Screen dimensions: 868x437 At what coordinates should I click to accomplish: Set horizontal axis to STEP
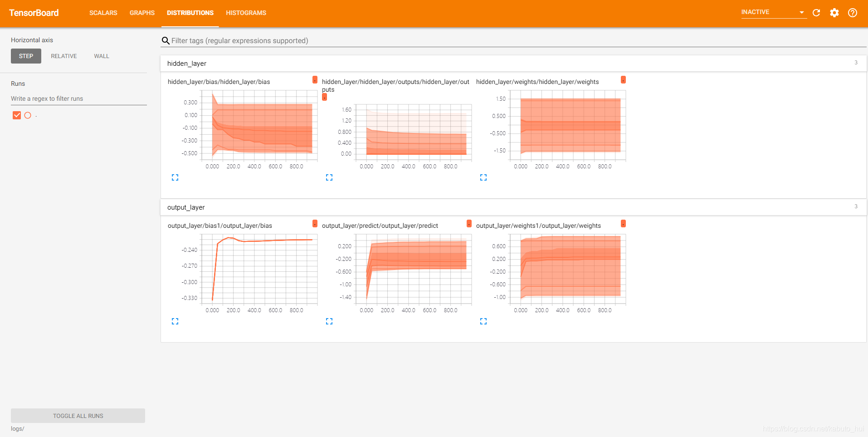(x=26, y=56)
